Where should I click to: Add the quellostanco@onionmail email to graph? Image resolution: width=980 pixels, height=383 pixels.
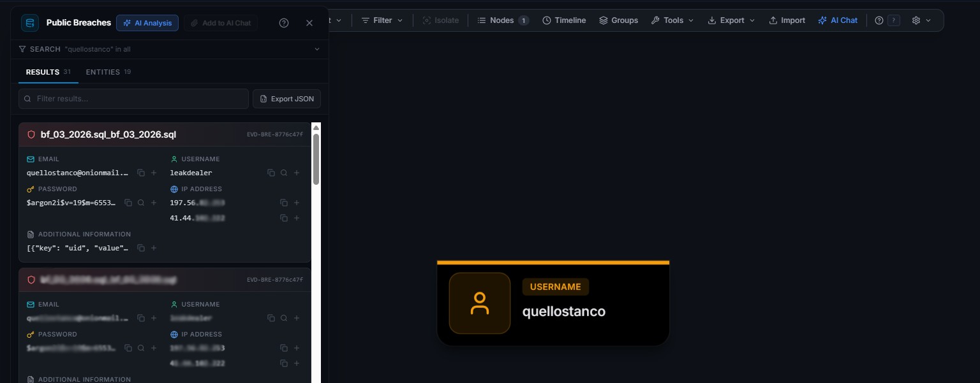pyautogui.click(x=154, y=173)
